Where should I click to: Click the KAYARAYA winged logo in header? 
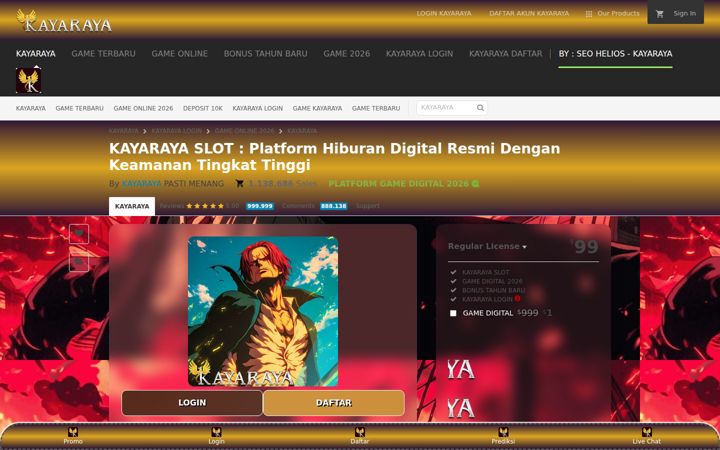click(x=64, y=21)
